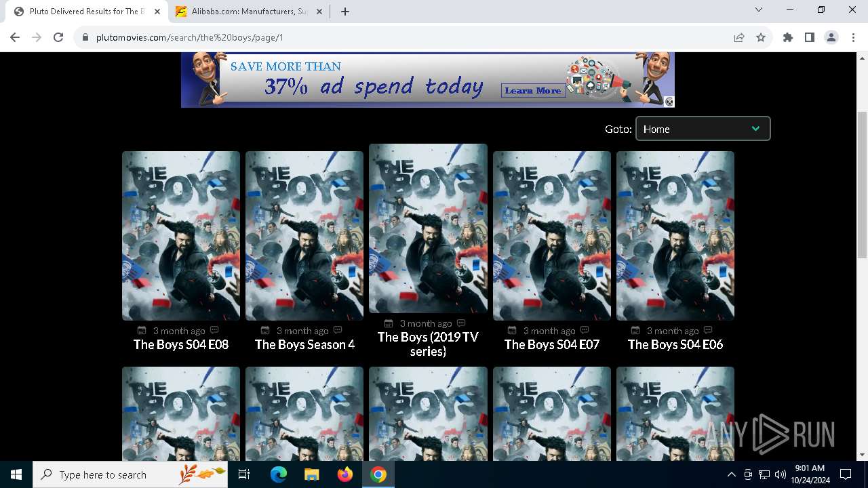The image size is (868, 488).
Task: Open clock showing 9:01 AM
Action: 810,474
